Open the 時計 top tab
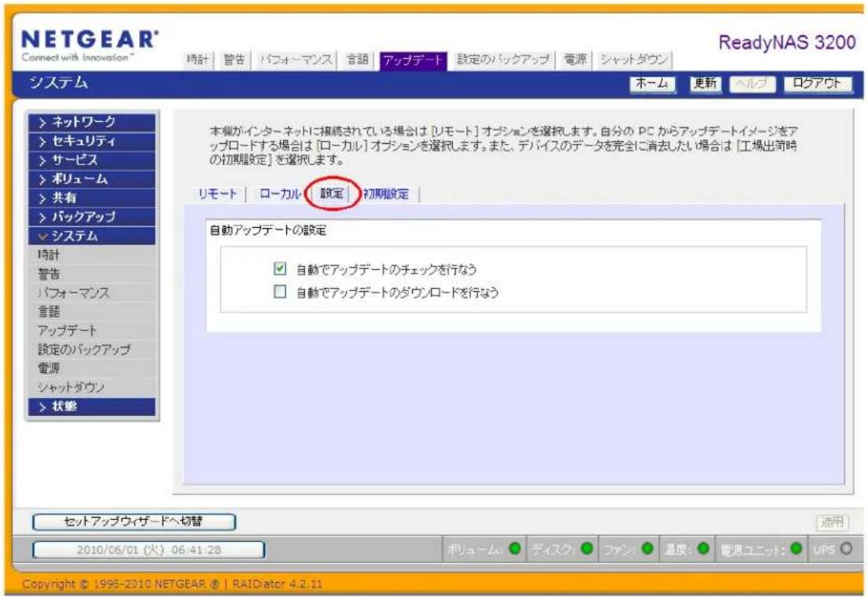868x597 pixels. 198,60
